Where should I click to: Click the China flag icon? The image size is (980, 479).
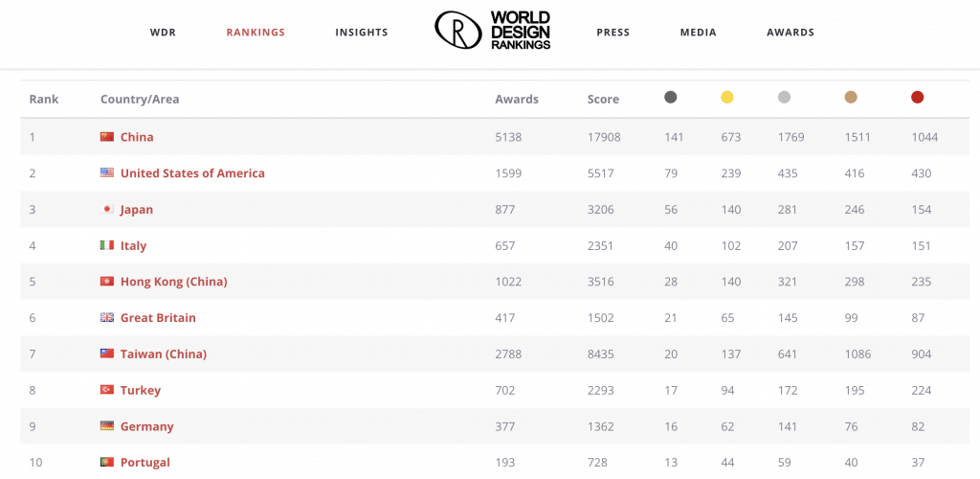[x=107, y=137]
